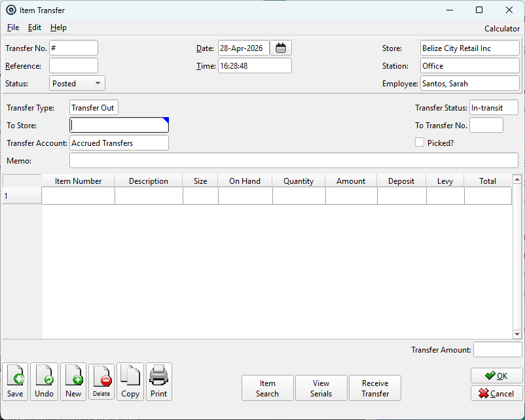Image resolution: width=525 pixels, height=420 pixels.
Task: Click the Item Transfer app logo
Action: (11, 10)
